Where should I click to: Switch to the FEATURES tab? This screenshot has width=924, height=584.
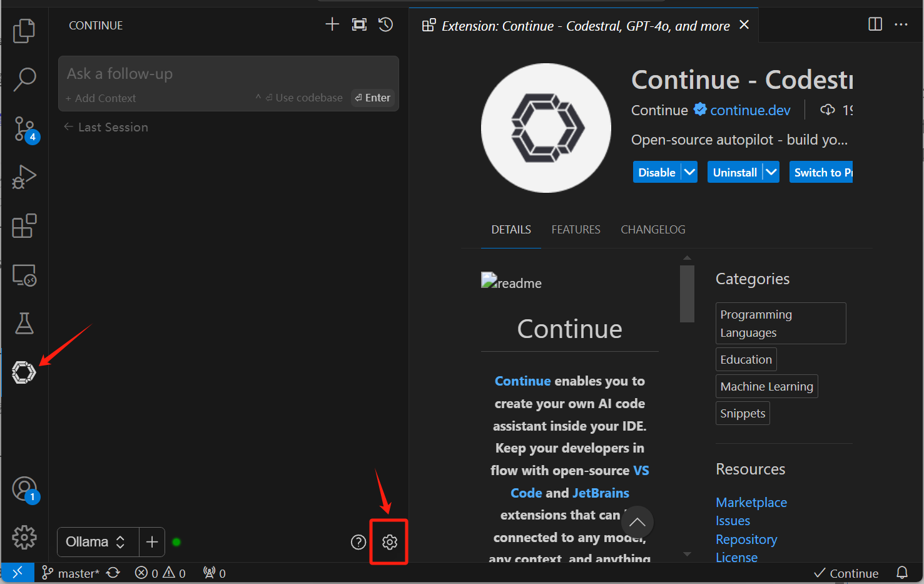tap(576, 230)
